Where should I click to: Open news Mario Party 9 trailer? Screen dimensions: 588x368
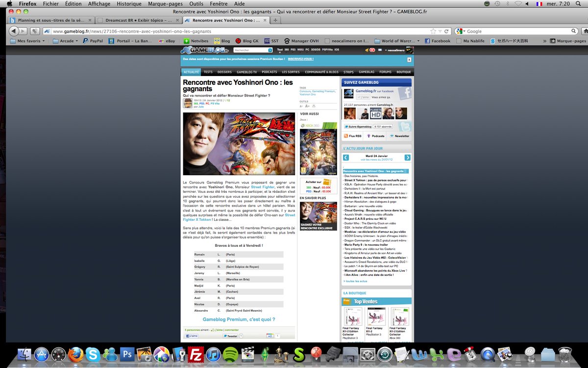pos(366,244)
